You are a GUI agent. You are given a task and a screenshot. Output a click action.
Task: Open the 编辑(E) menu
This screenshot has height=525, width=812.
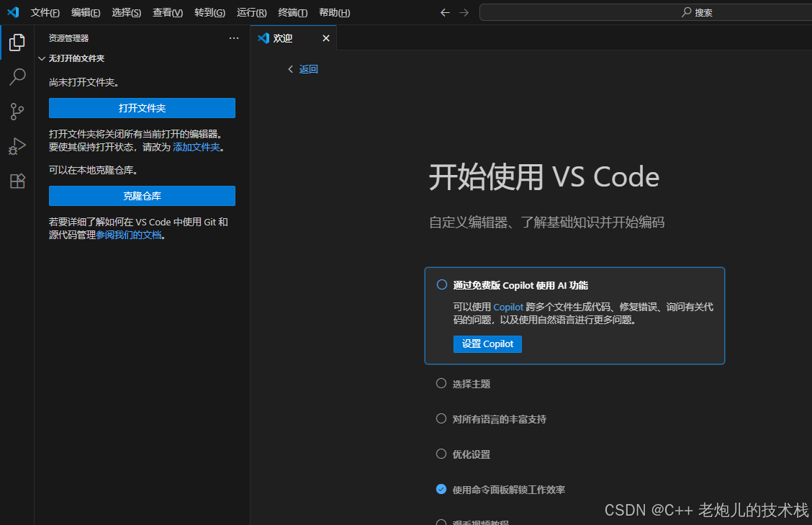(86, 12)
